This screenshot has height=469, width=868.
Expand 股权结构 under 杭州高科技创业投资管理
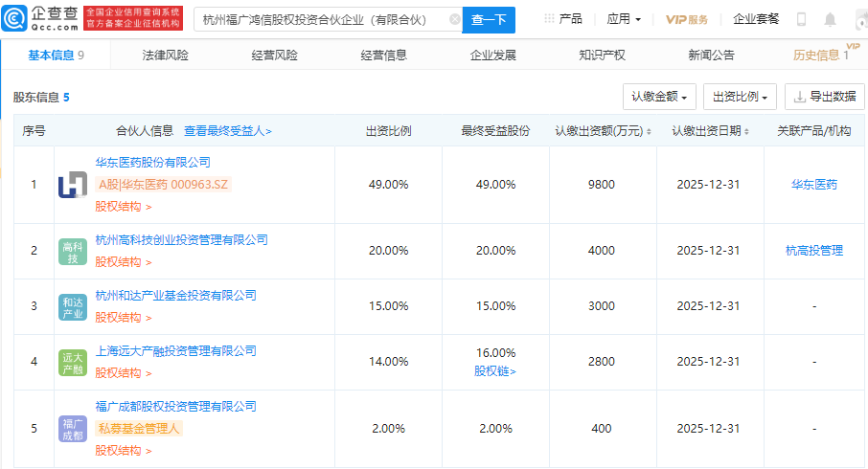123,261
